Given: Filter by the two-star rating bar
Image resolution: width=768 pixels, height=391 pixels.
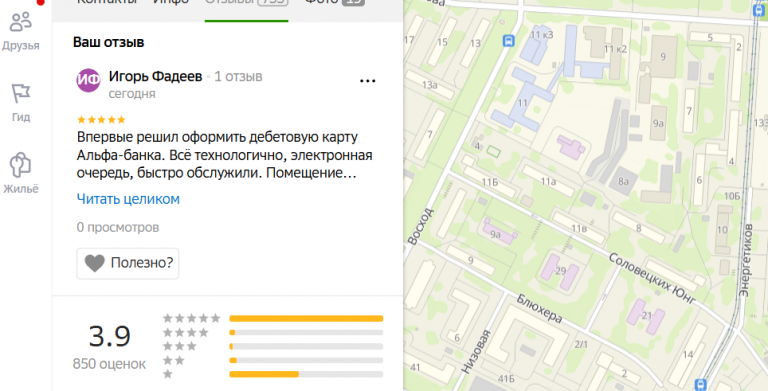Looking at the screenshot, I should click(x=306, y=361).
